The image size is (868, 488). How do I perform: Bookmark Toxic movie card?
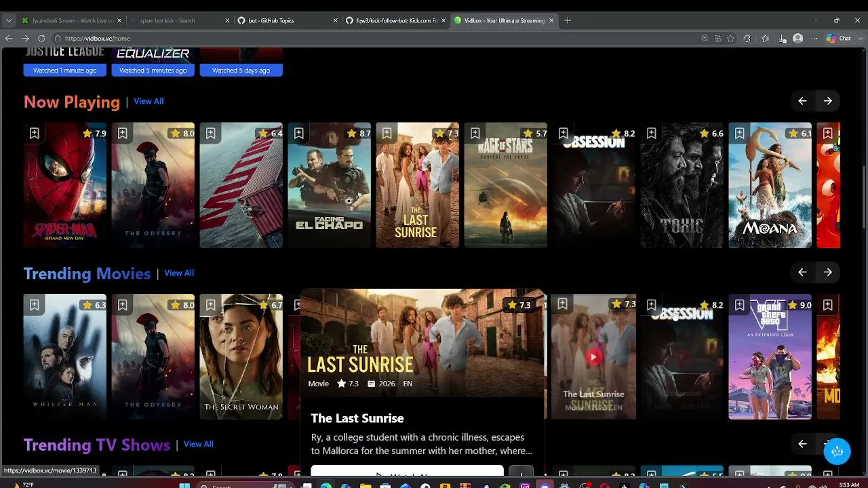[651, 134]
